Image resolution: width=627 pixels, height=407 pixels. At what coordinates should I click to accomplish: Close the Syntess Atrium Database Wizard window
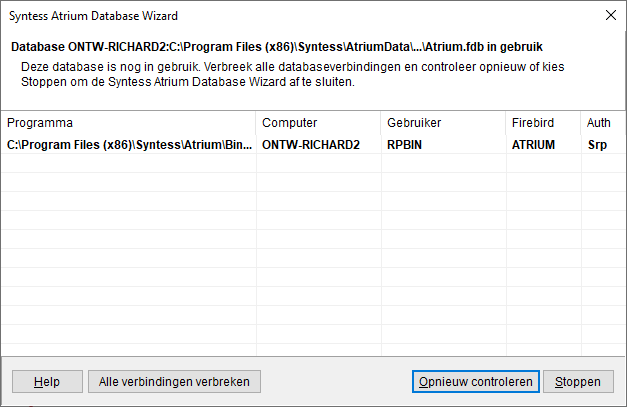click(x=611, y=16)
